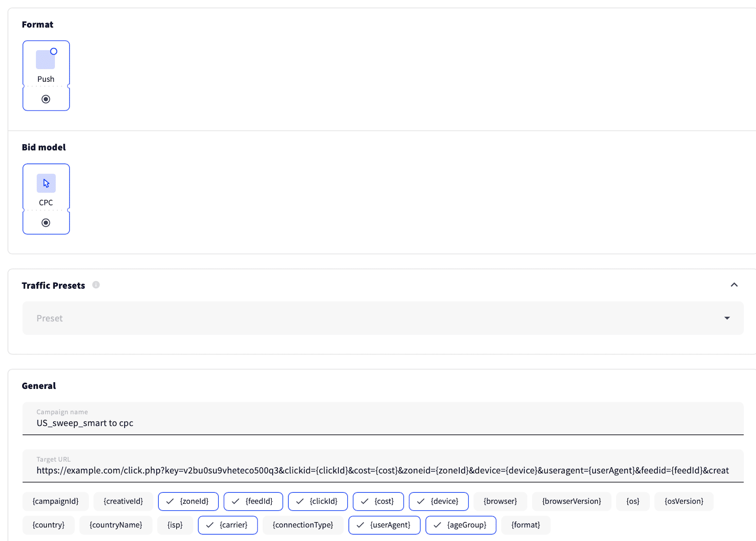Image resolution: width=756 pixels, height=541 pixels.
Task: Deselect the {zoneId} macro chip
Action: (188, 501)
